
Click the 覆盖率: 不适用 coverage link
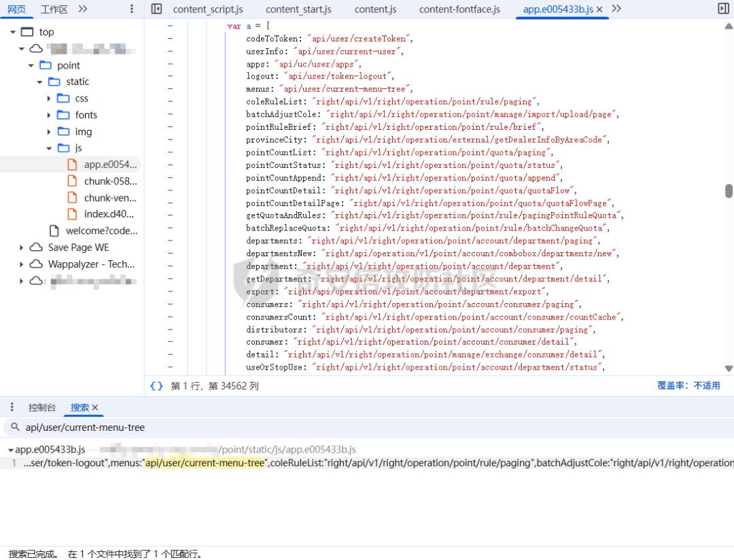pos(688,385)
